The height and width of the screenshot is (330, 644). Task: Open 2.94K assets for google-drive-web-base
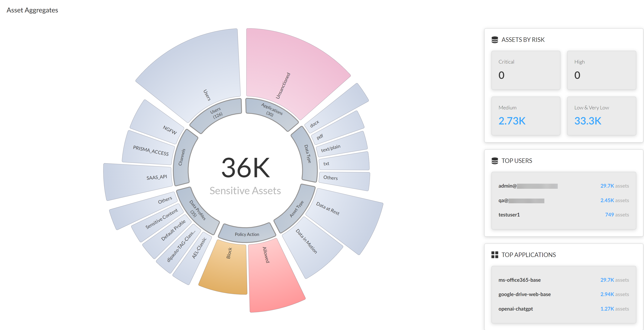pos(614,294)
